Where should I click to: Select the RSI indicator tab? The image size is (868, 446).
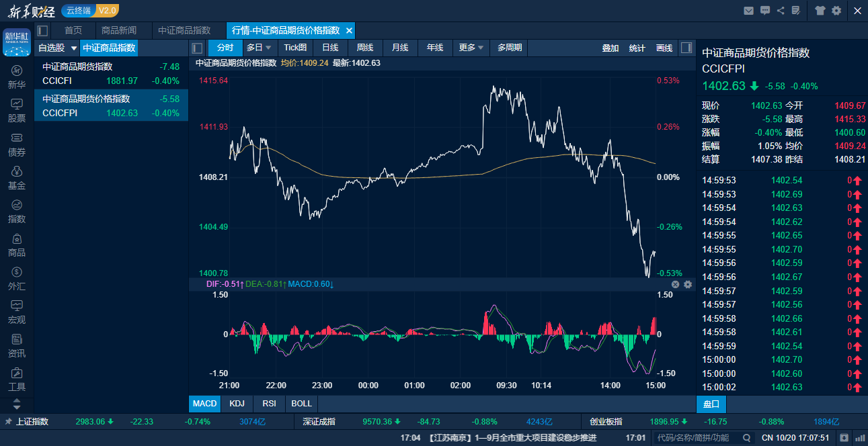pos(269,404)
